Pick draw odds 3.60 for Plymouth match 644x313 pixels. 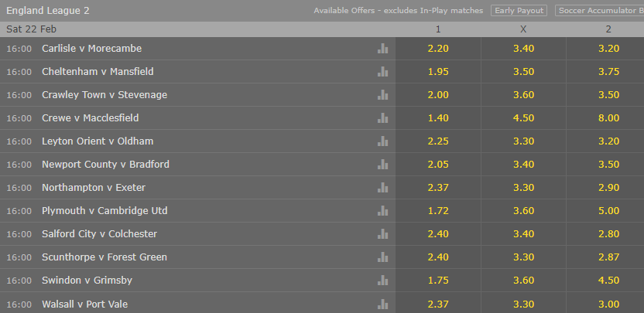[x=524, y=210]
